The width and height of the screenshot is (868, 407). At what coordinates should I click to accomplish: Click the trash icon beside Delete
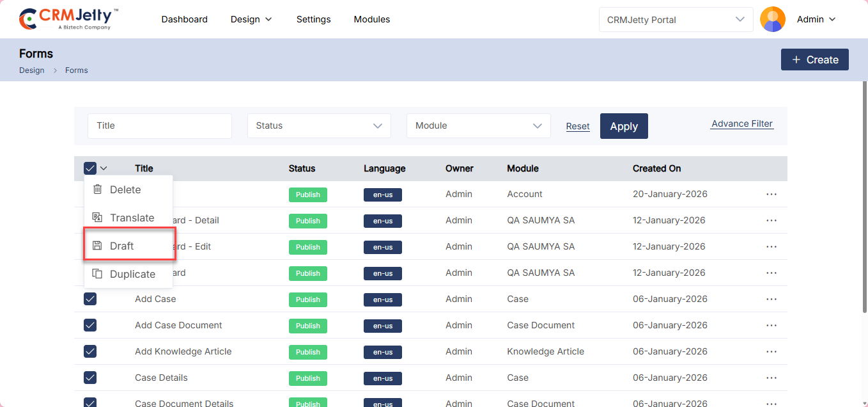click(97, 189)
